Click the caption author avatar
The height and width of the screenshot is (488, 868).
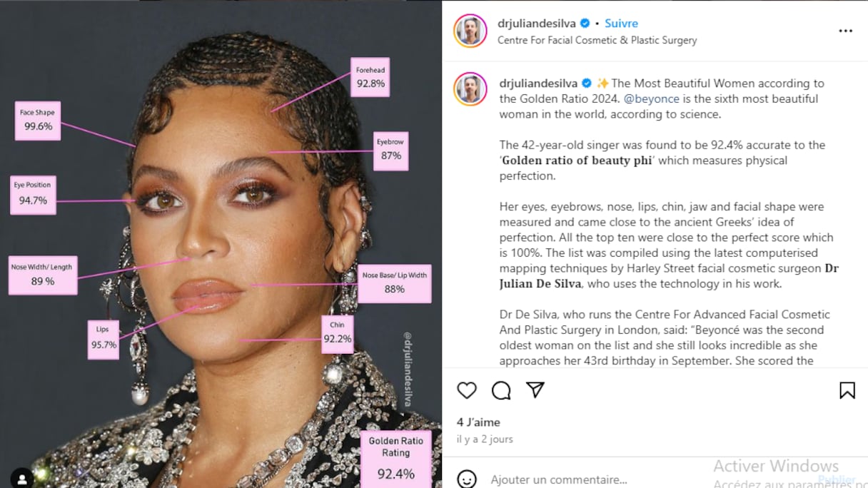pos(470,89)
